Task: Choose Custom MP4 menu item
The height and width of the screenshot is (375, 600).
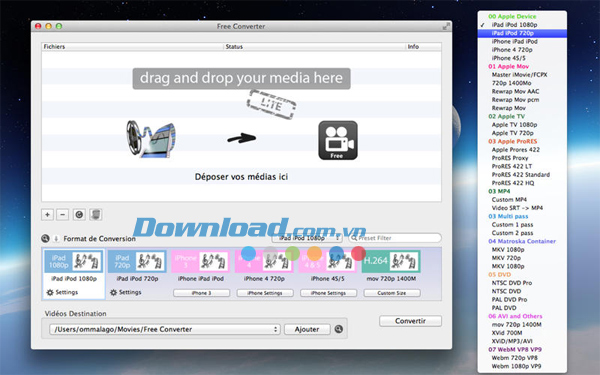Action: coord(522,200)
